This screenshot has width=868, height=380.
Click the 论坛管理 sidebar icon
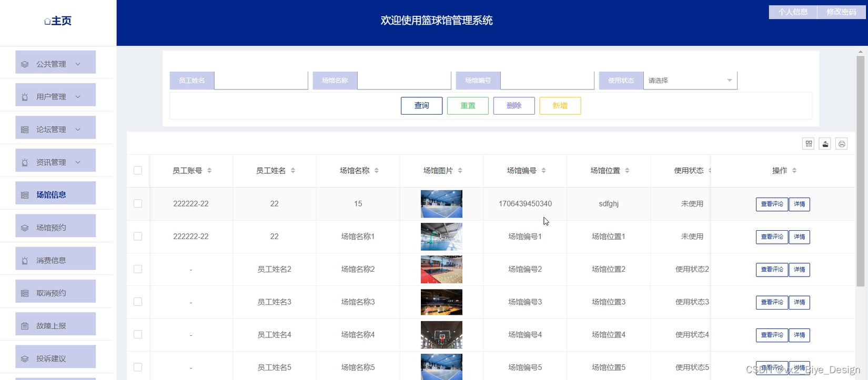pyautogui.click(x=25, y=129)
